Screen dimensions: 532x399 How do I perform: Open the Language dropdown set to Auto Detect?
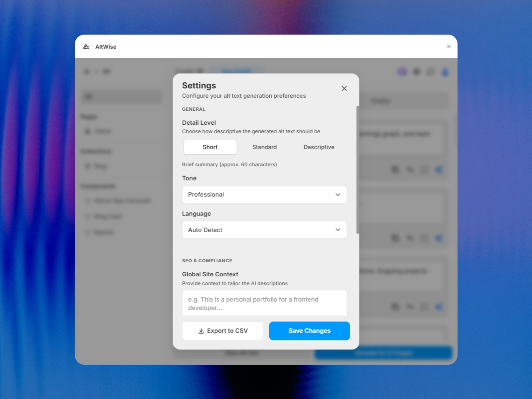[264, 230]
